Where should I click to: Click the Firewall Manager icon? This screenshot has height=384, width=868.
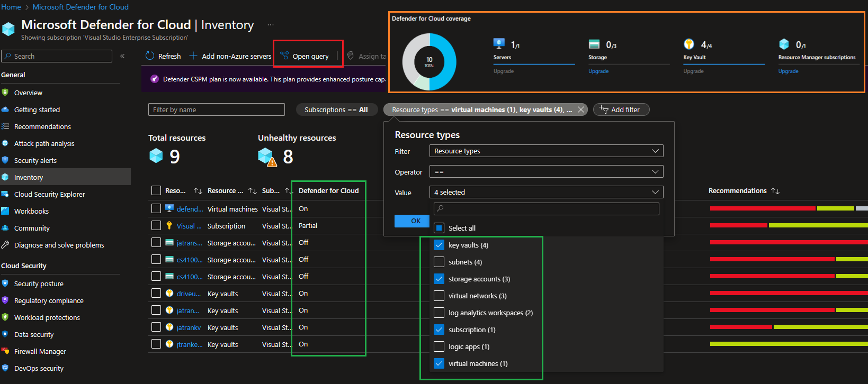click(5, 351)
